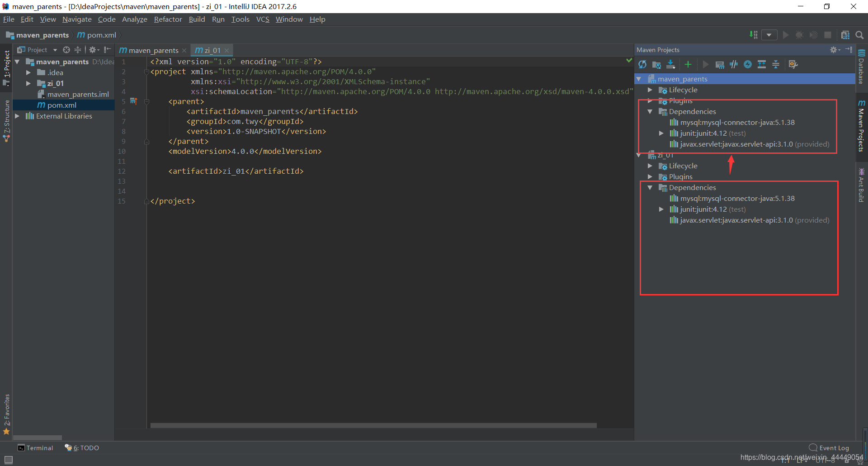This screenshot has width=868, height=466.
Task: Fold the parent tag on line 5
Action: 146,102
